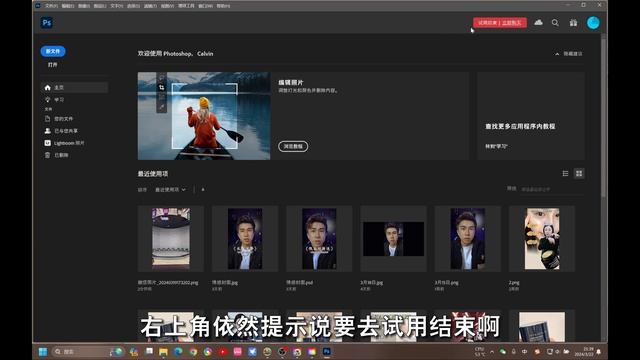Open the 情感封面.psd thumbnail
The image size is (640, 360).
click(319, 239)
